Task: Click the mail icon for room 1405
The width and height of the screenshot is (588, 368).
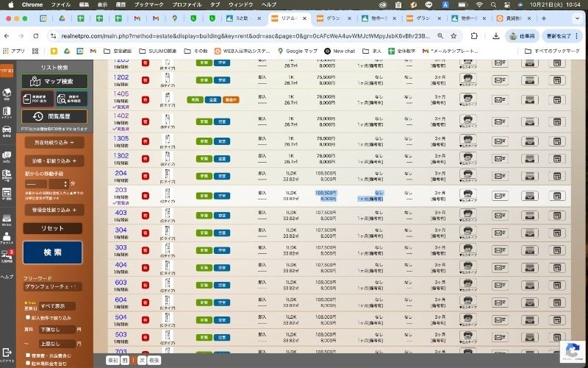Action: 499,100
